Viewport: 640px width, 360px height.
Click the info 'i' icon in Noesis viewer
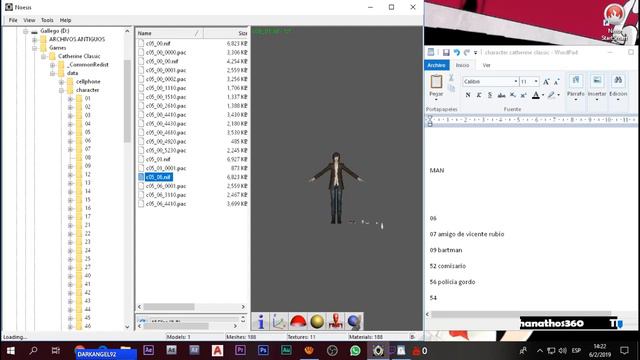[x=261, y=322]
